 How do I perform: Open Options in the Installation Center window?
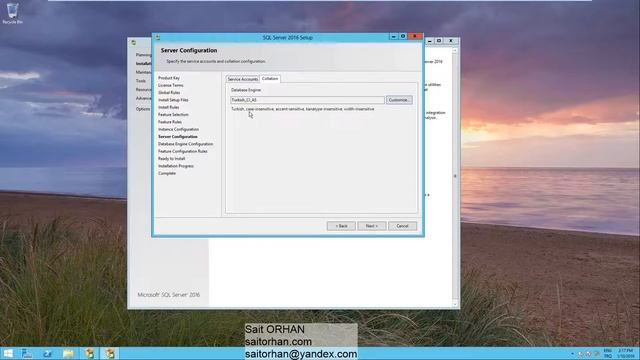pos(143,109)
